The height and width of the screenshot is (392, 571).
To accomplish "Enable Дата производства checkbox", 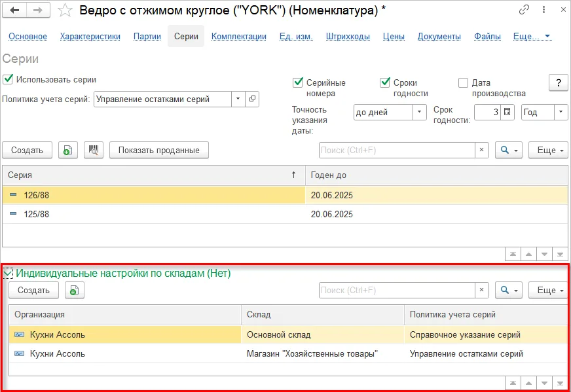I will click(x=463, y=82).
